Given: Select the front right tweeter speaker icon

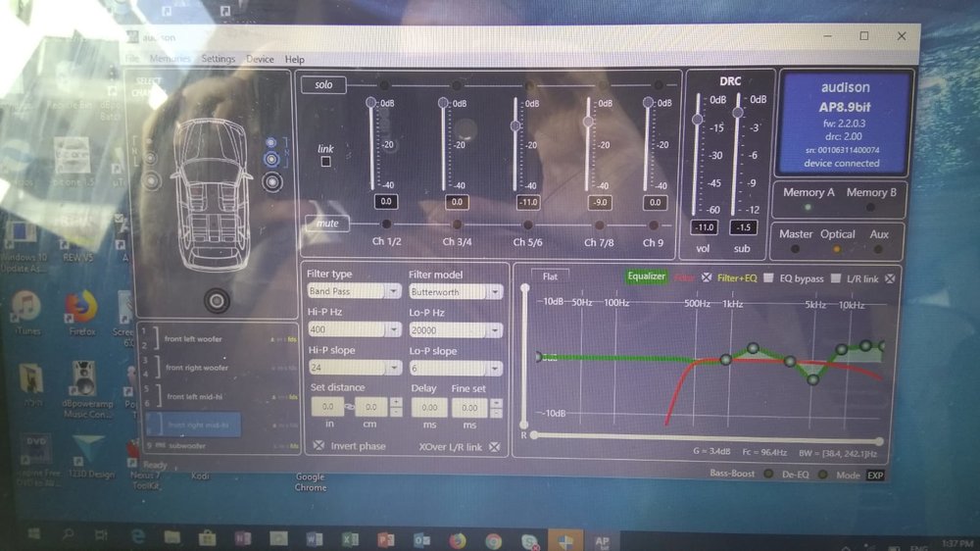Looking at the screenshot, I should 270,142.
